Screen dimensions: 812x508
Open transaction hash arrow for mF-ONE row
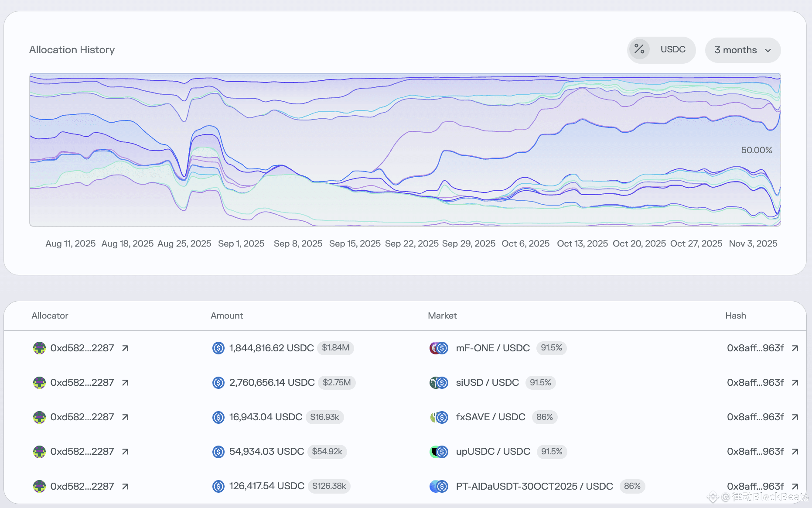(795, 348)
